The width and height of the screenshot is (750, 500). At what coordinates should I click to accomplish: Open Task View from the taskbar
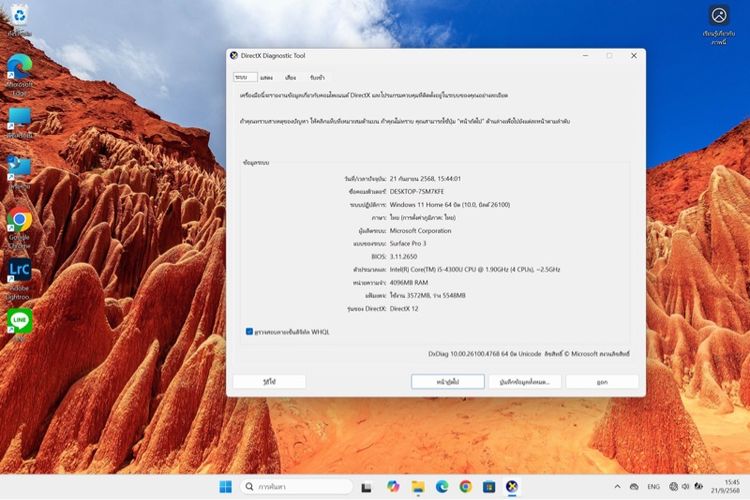(366, 487)
